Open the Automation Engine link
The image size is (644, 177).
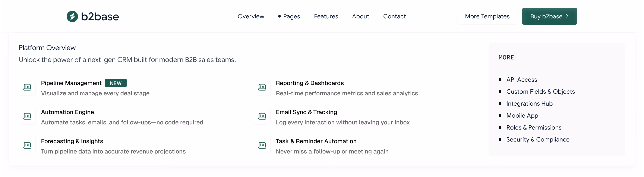point(67,112)
